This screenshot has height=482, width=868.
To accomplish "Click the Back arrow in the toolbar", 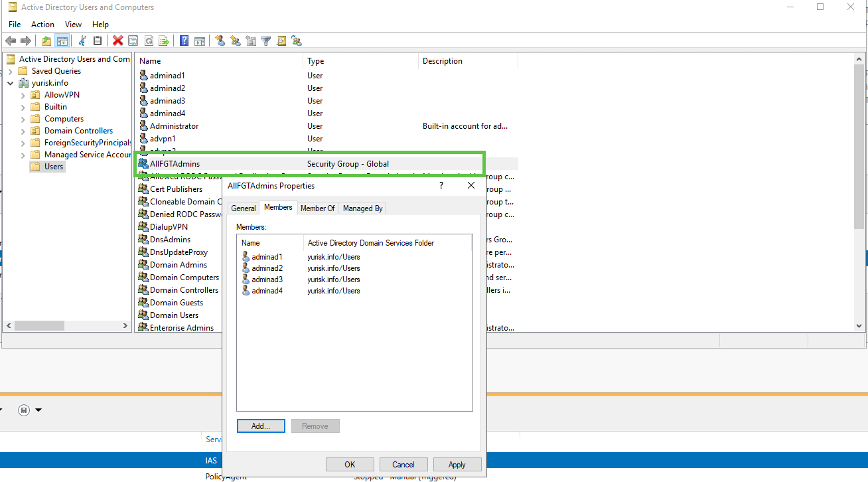I will 11,41.
